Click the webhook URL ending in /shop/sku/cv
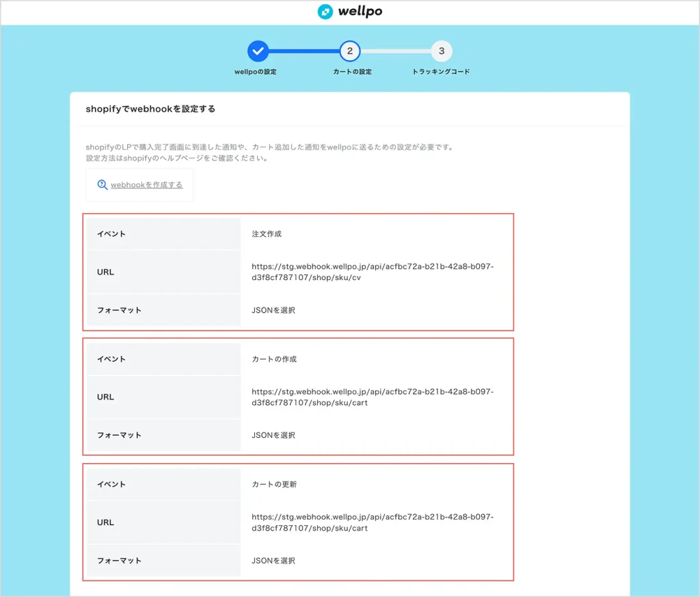This screenshot has width=700, height=597. click(x=372, y=272)
